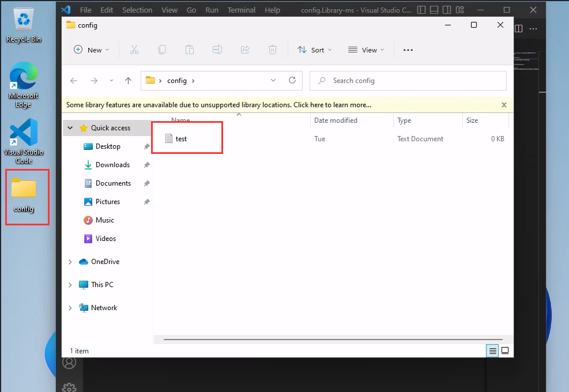Expand address bar history dropdown
This screenshot has width=569, height=392.
pyautogui.click(x=273, y=80)
